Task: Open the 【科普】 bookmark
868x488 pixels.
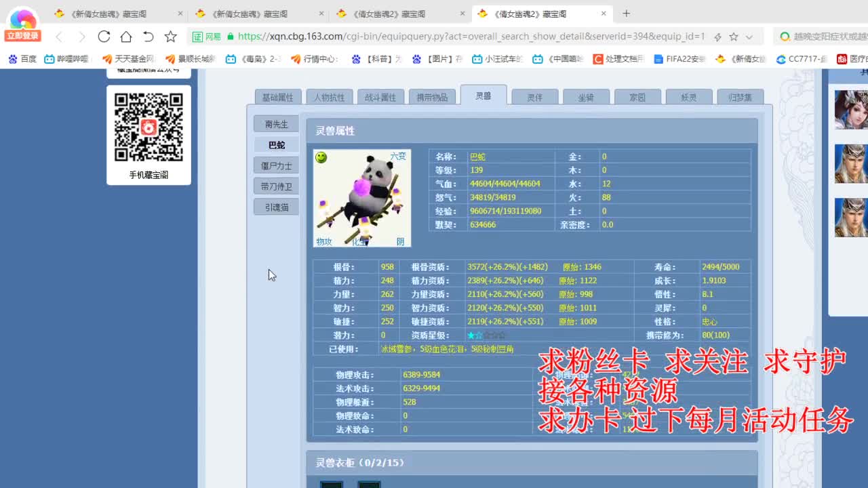Action: pyautogui.click(x=376, y=59)
